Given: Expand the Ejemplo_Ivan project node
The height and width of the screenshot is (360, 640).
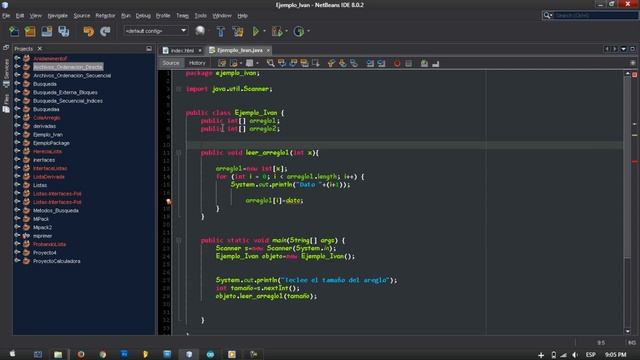Looking at the screenshot, I should tap(17, 134).
